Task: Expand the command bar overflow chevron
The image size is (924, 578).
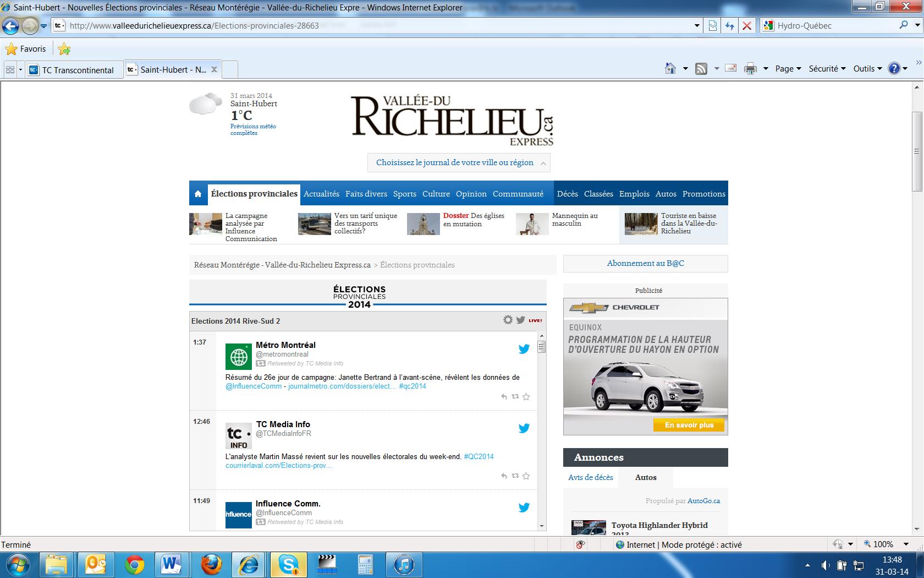Action: (917, 62)
